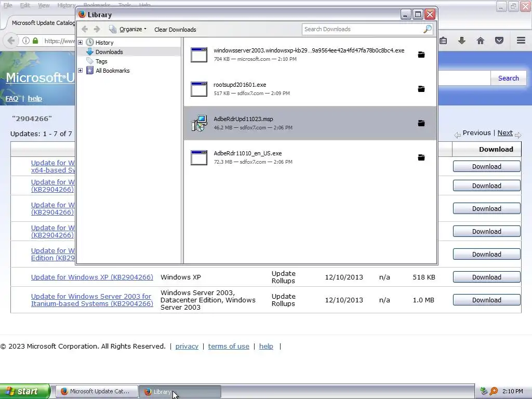Click the green padlock in URL bar
This screenshot has height=399, width=532.
[35, 41]
